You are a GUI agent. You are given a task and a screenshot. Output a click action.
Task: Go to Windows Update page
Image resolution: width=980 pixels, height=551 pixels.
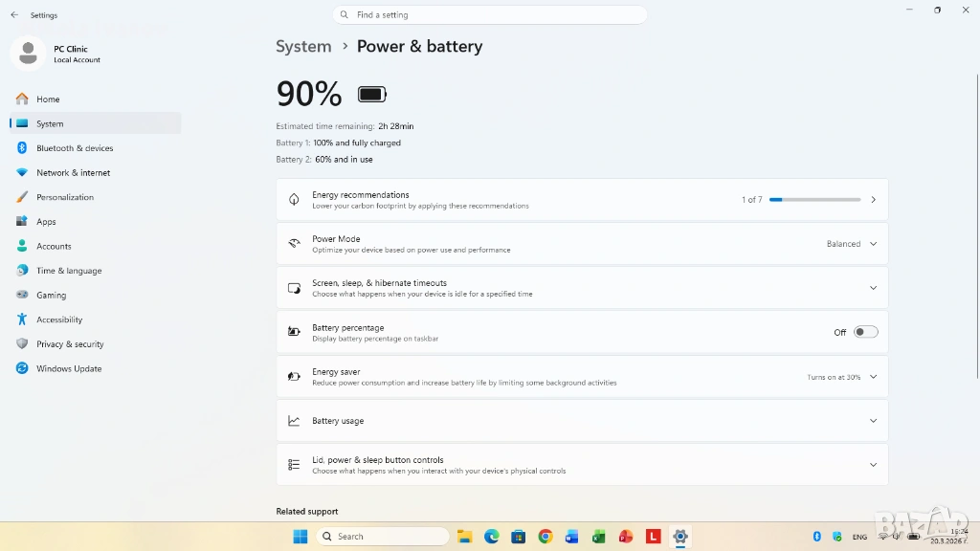(68, 368)
